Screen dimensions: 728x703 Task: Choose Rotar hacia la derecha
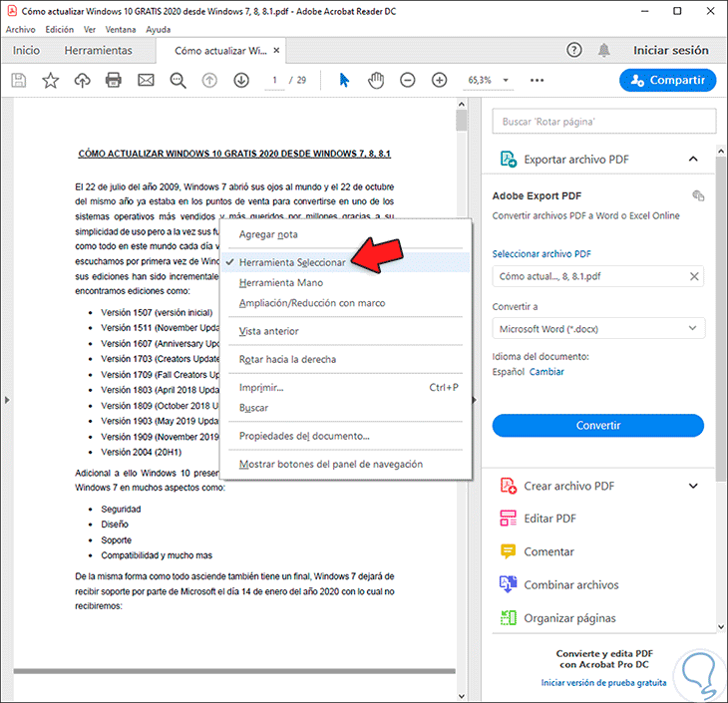[345, 359]
